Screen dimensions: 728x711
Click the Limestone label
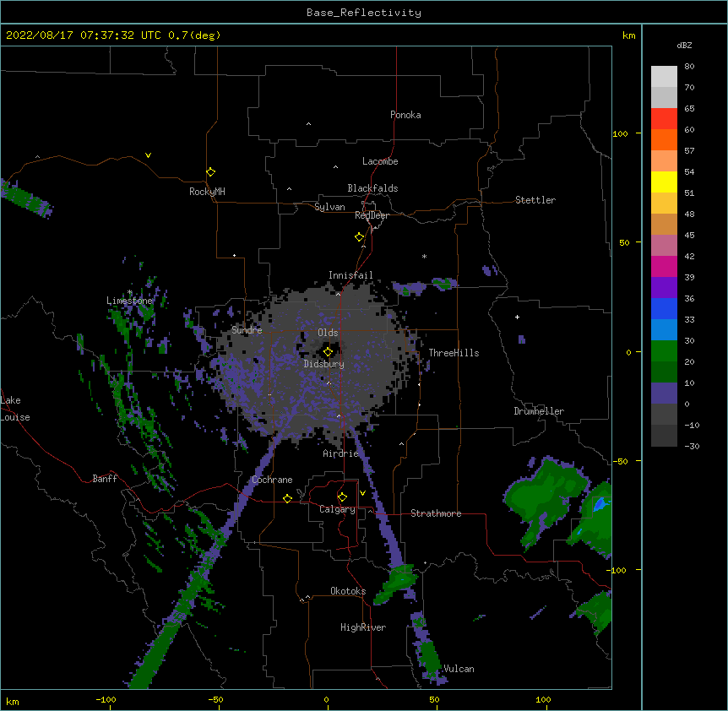[x=129, y=301]
